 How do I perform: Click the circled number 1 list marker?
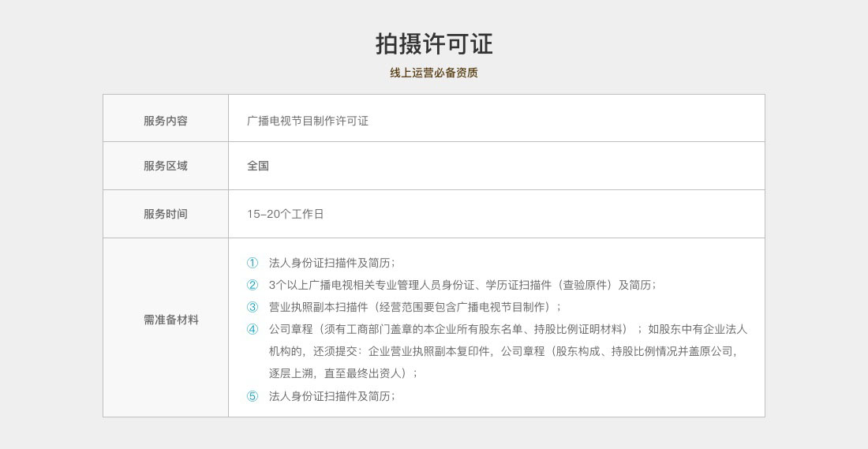[253, 263]
